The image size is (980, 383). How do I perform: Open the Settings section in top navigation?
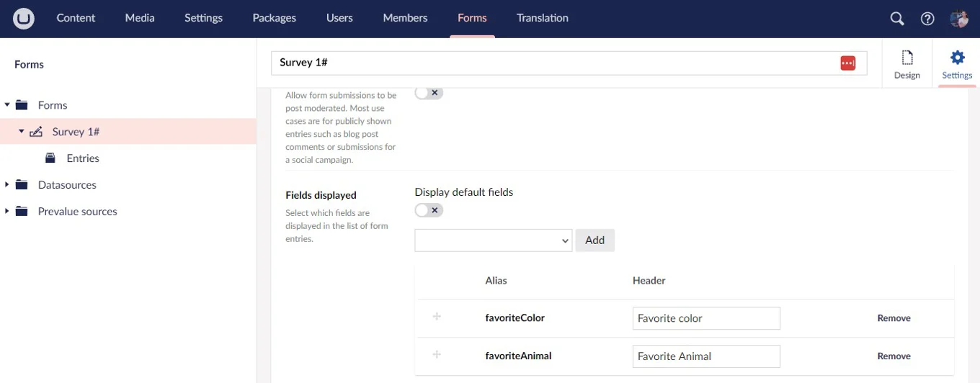click(203, 18)
